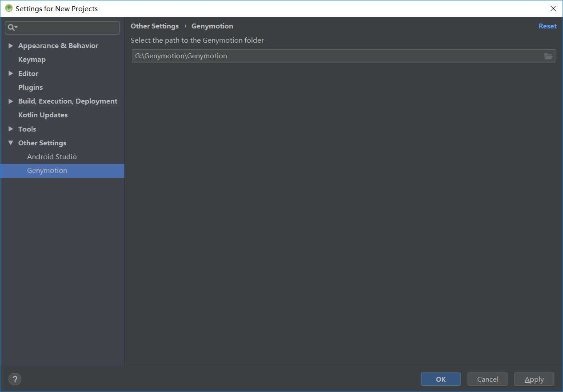Viewport: 563px width, 392px height.
Task: Select Tools label in the tree
Action: click(x=27, y=129)
